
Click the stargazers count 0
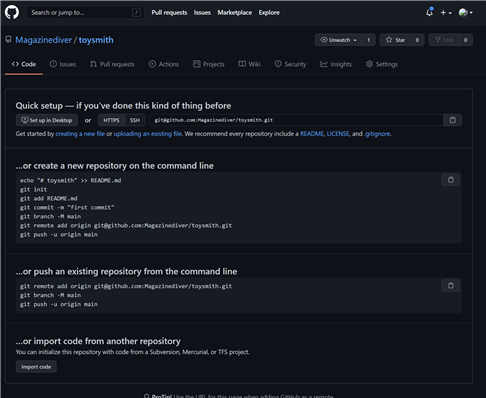pyautogui.click(x=417, y=40)
